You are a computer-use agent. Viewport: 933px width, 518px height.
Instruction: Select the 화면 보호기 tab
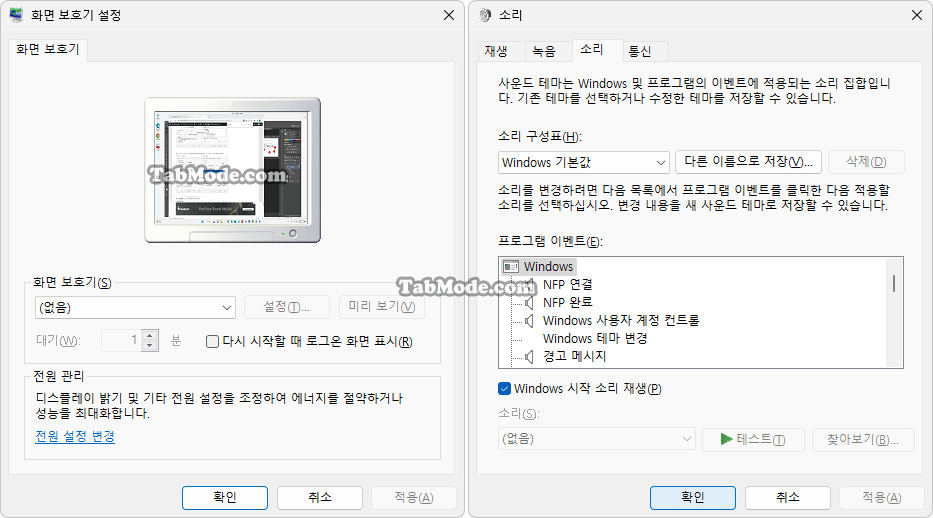point(48,49)
